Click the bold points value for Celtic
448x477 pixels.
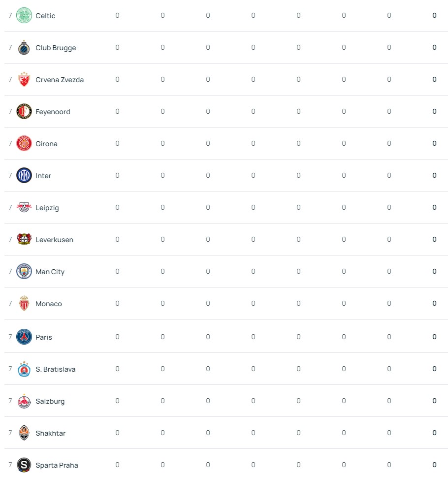(x=434, y=16)
